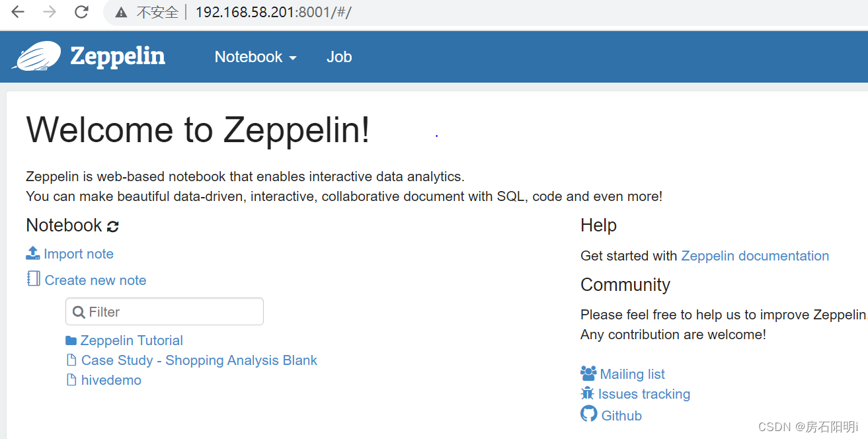Click the dropdown caret next to Notebook
This screenshot has height=439, width=868.
click(294, 58)
